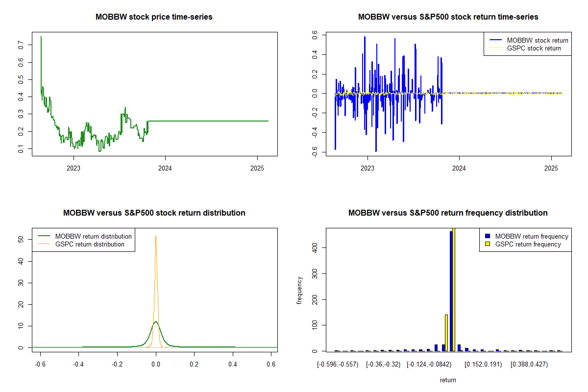Click the blue MOBBW return frequency legend swatch
588x392 pixels.
pyautogui.click(x=488, y=236)
